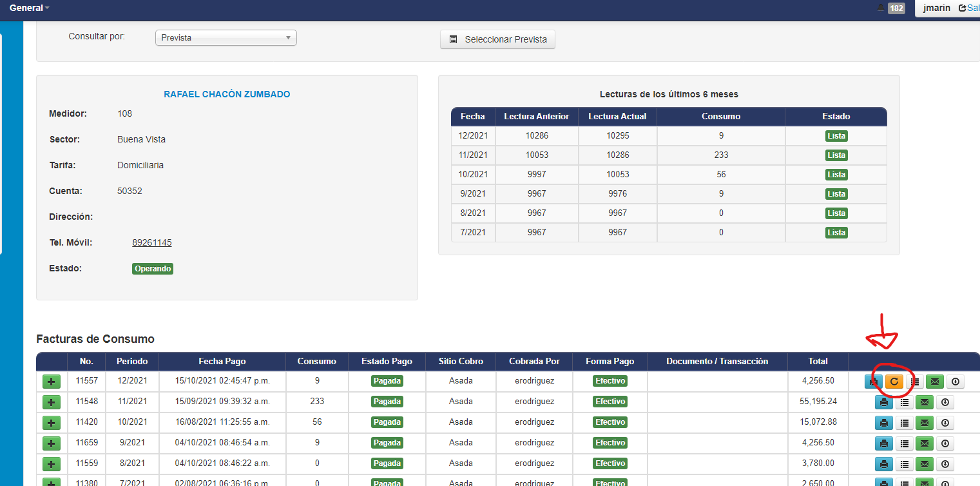Download invoice 11420 with the circle-arrow icon
Image resolution: width=980 pixels, height=486 pixels.
pos(945,423)
